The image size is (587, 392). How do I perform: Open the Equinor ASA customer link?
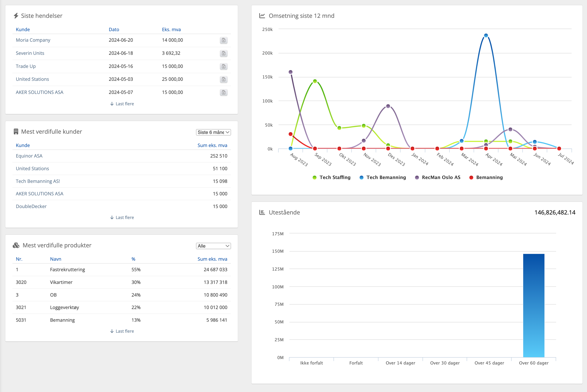(29, 156)
